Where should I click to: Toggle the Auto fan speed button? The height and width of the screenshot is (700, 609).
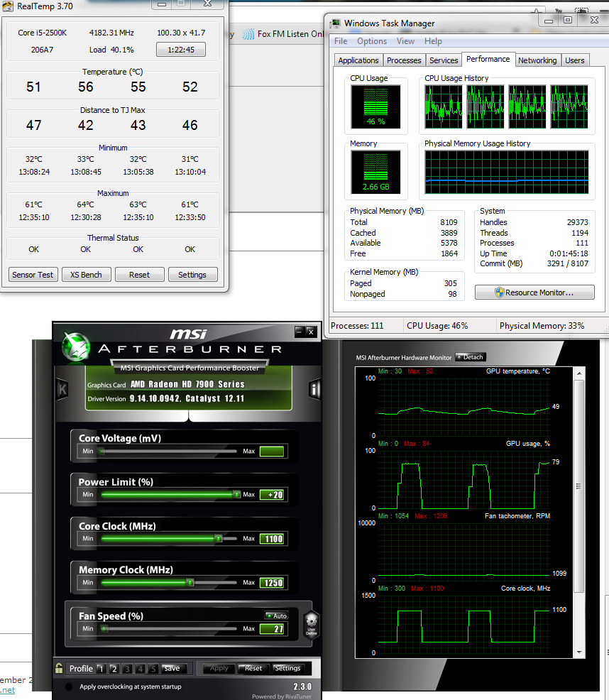pos(276,616)
